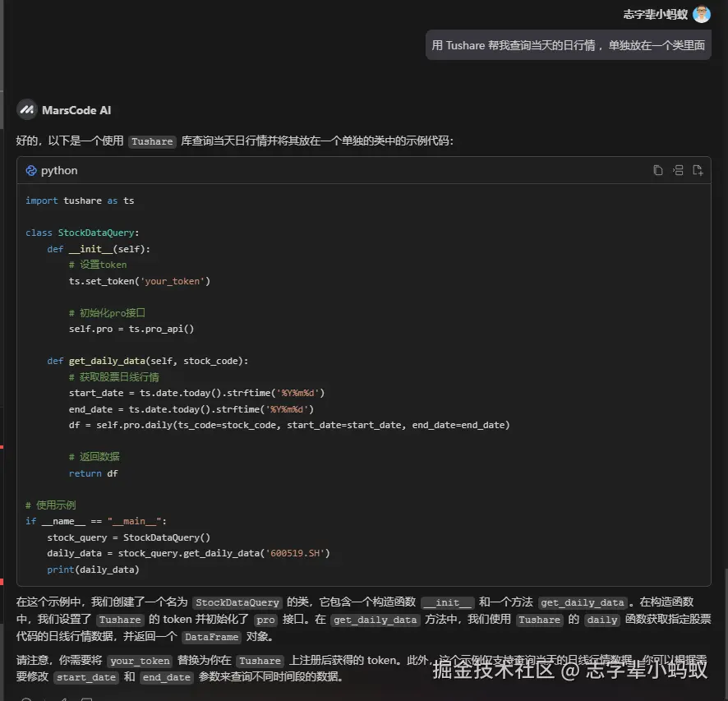Click the python language icon
The height and width of the screenshot is (701, 728).
tap(31, 170)
